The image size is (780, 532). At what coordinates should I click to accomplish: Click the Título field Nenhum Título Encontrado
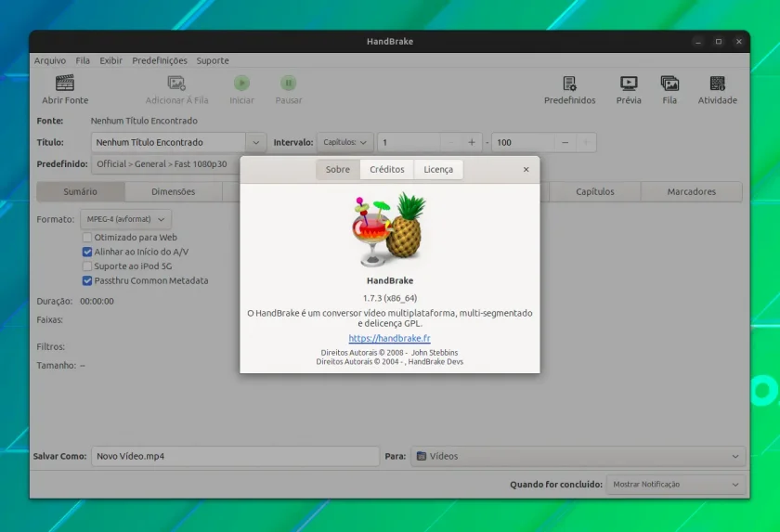click(x=168, y=142)
